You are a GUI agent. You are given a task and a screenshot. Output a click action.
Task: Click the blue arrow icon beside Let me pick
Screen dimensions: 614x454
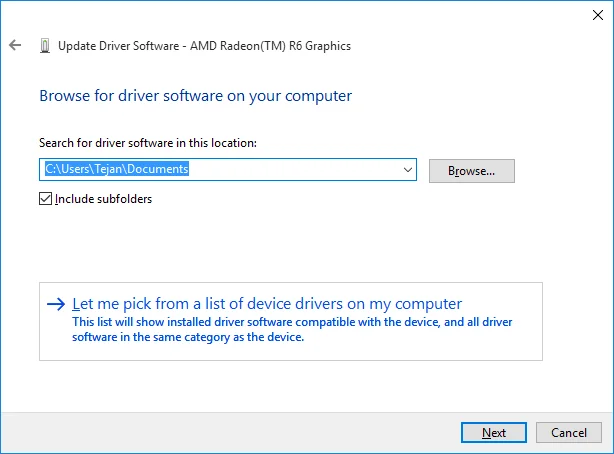tap(56, 304)
